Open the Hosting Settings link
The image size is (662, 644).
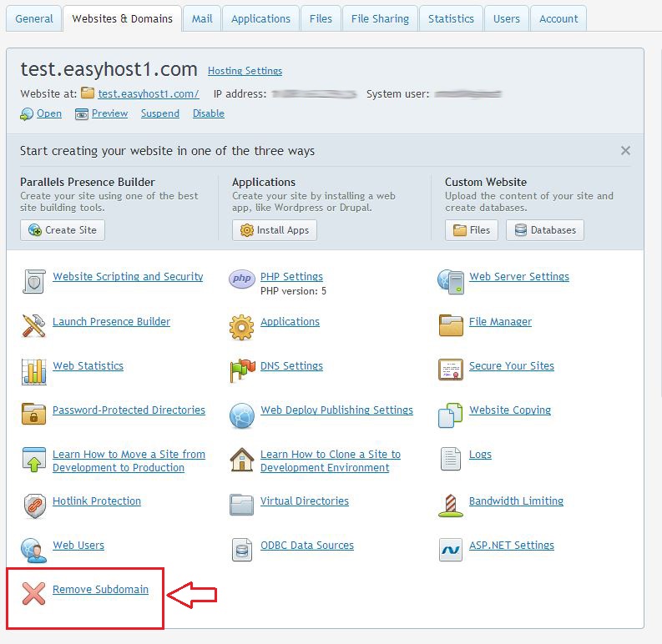[245, 70]
